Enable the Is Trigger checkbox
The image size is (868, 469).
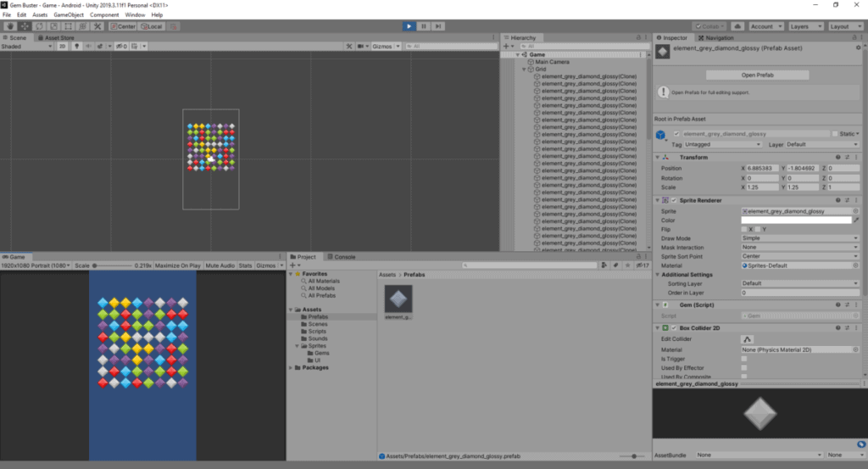tap(744, 359)
